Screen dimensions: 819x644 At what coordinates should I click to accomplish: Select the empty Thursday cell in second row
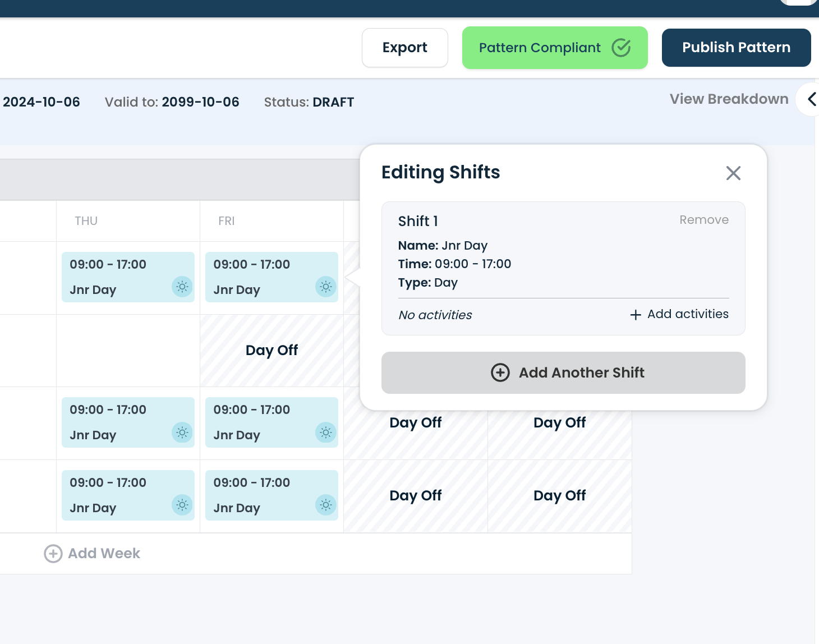128,351
